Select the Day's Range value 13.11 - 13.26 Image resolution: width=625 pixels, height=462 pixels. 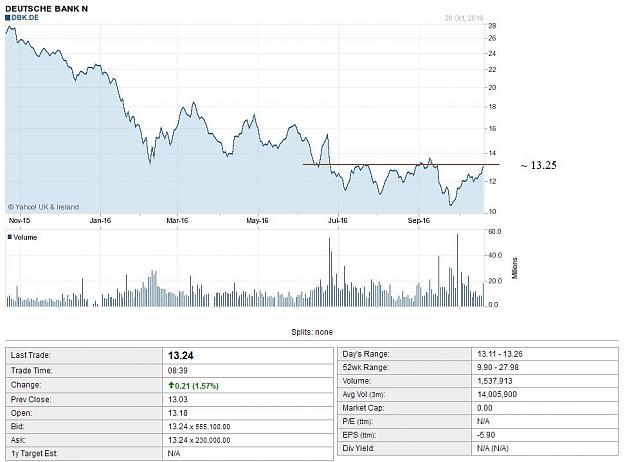(x=499, y=354)
